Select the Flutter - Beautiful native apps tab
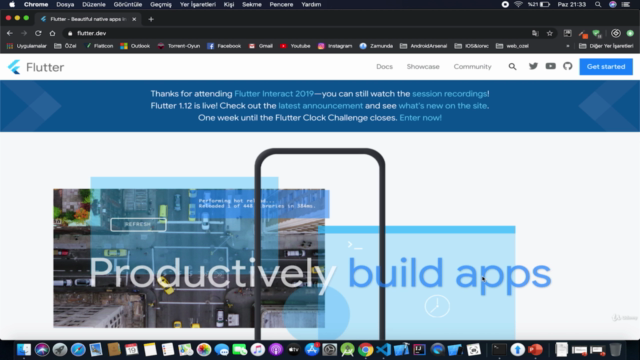This screenshot has height=360, width=640. 88,19
